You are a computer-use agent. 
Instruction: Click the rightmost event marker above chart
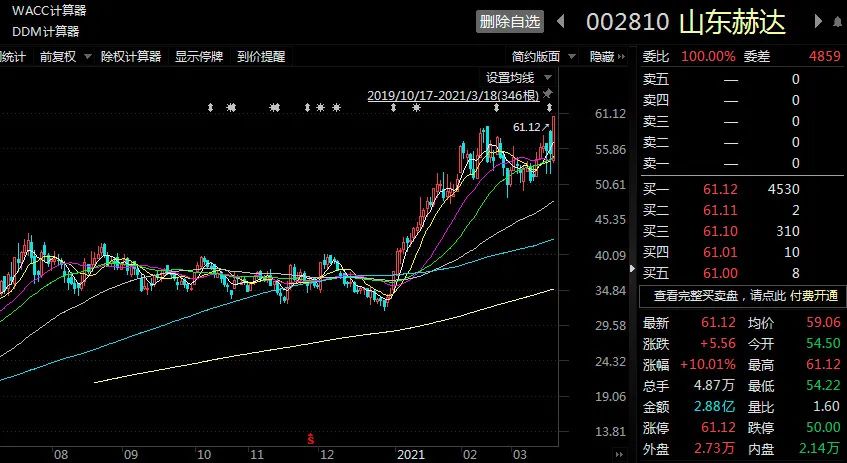pyautogui.click(x=549, y=107)
